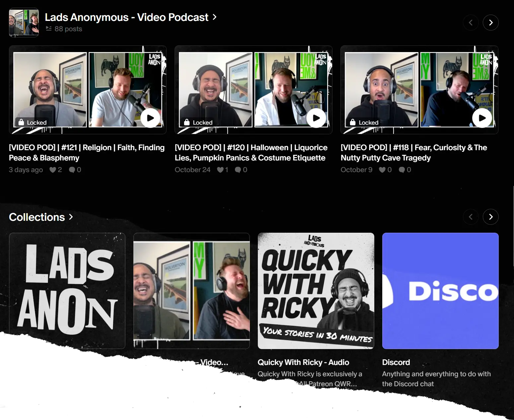
Task: Open the Lads Anonymous podcast avatar thumbnail
Action: click(x=24, y=23)
